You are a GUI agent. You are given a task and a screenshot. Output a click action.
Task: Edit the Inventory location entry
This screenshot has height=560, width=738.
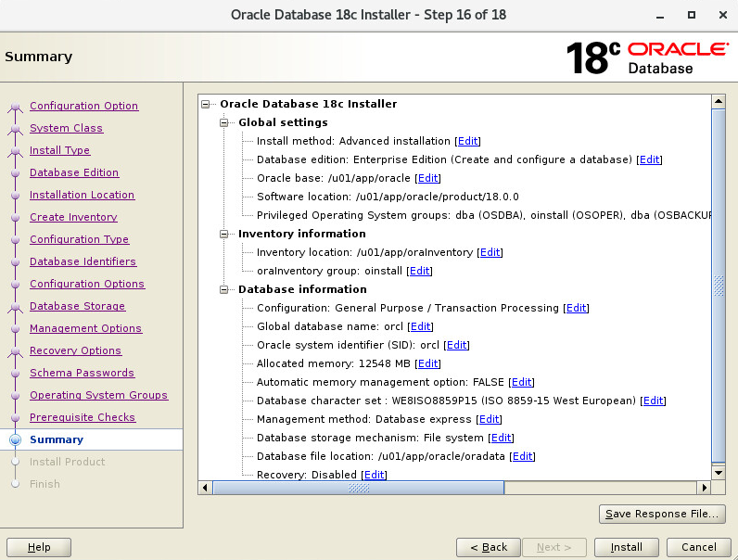coord(490,252)
